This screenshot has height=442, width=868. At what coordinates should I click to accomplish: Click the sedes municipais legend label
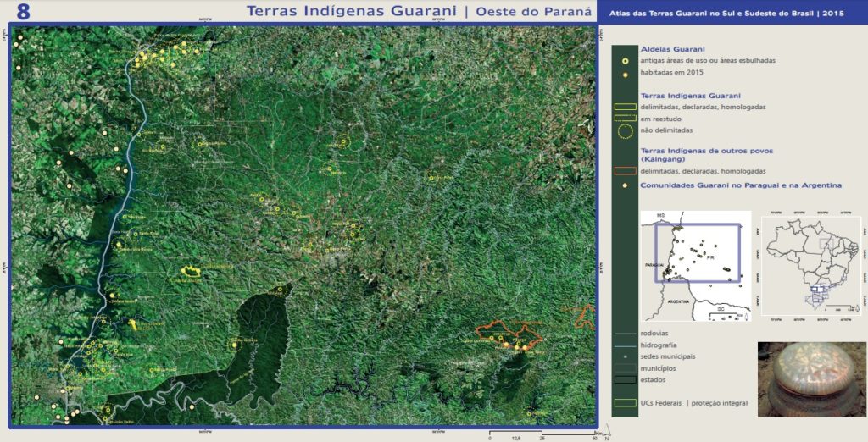[x=668, y=356]
